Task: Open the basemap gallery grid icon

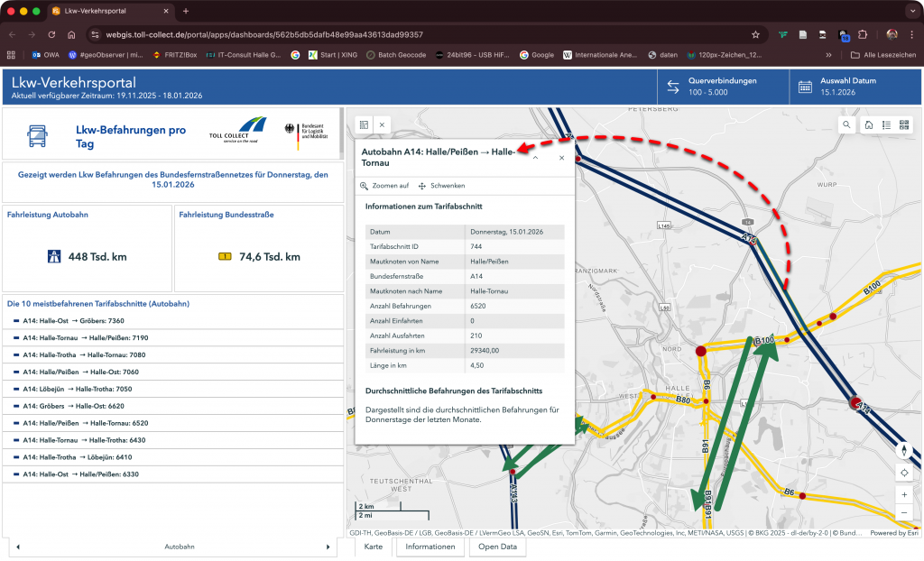Action: click(x=904, y=125)
